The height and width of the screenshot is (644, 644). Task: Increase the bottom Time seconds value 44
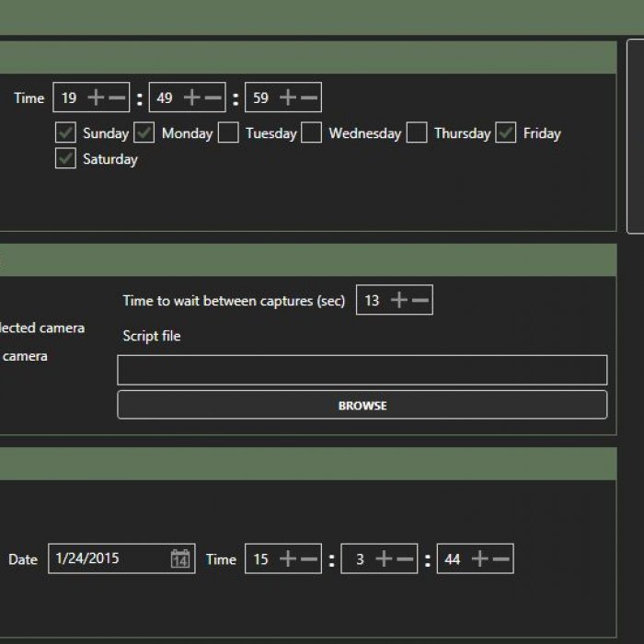(x=480, y=559)
